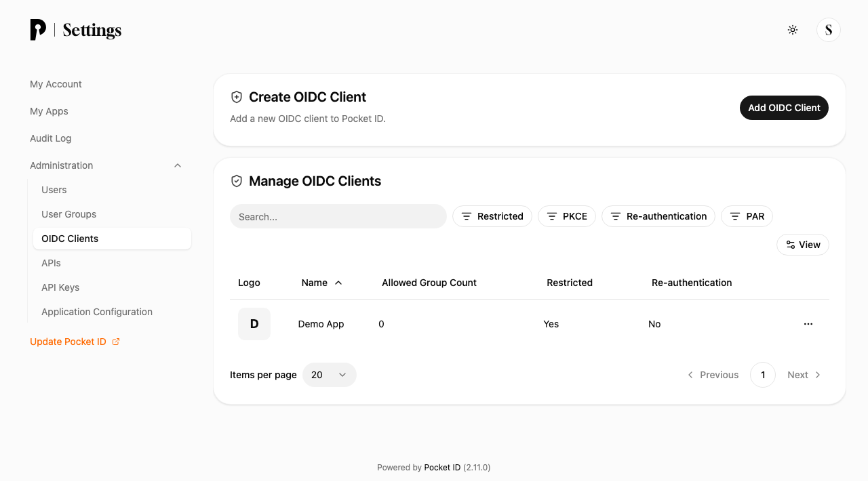Open the user avatar menu labeled S
This screenshot has width=868, height=488.
click(x=829, y=30)
